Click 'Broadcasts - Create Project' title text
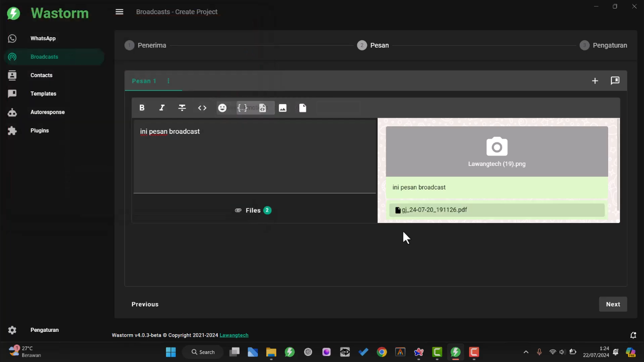 point(177,12)
